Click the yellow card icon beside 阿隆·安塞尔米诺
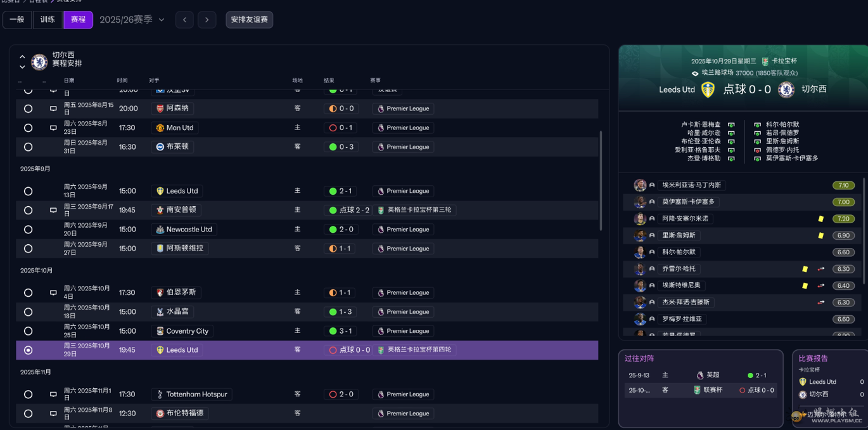The image size is (868, 430). click(x=821, y=219)
